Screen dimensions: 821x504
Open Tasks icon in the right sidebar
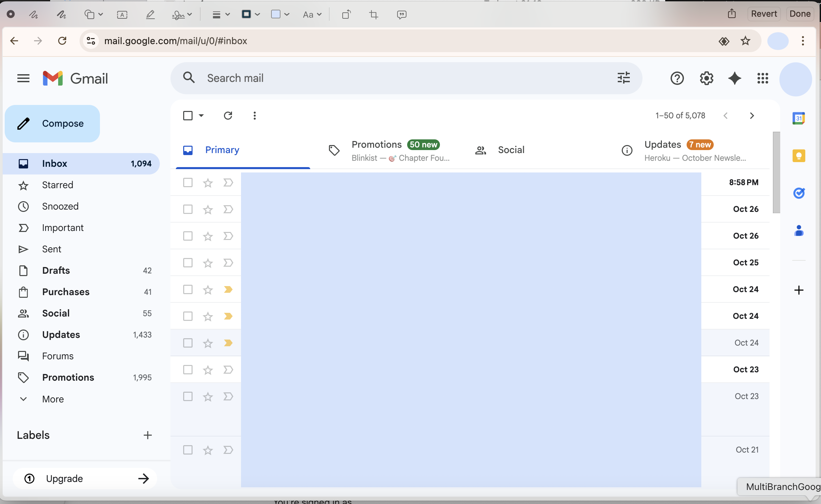point(799,193)
